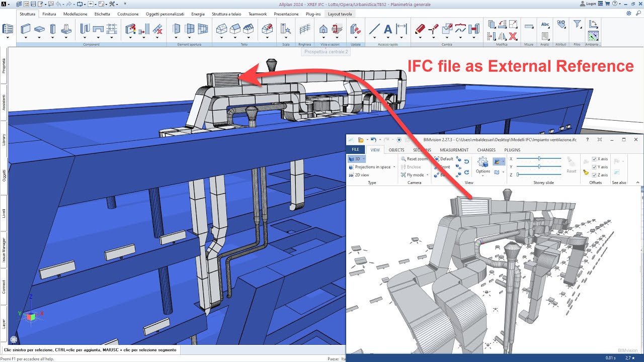The width and height of the screenshot is (644, 362).
Task: Collapse the BIMvision ribbon chevron
Action: 637,183
